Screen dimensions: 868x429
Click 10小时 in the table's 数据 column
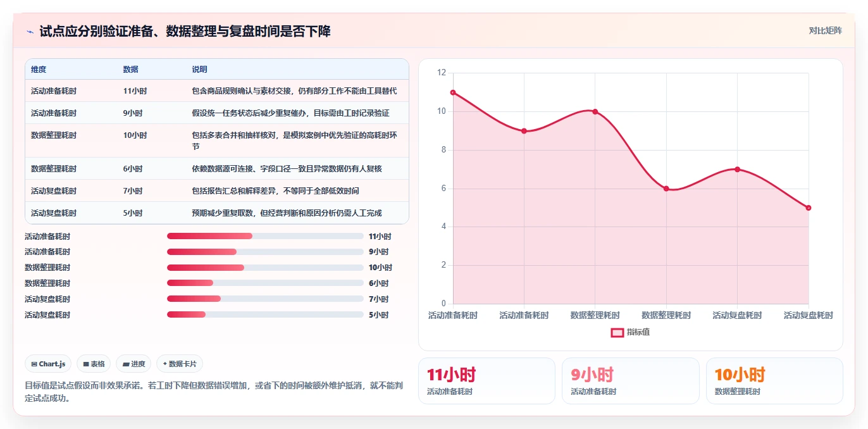pyautogui.click(x=135, y=135)
